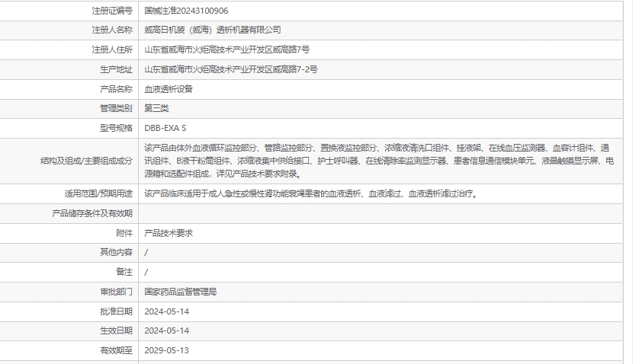Select registrant address ending 威高路7号
This screenshot has width=639, height=364.
tap(226, 49)
